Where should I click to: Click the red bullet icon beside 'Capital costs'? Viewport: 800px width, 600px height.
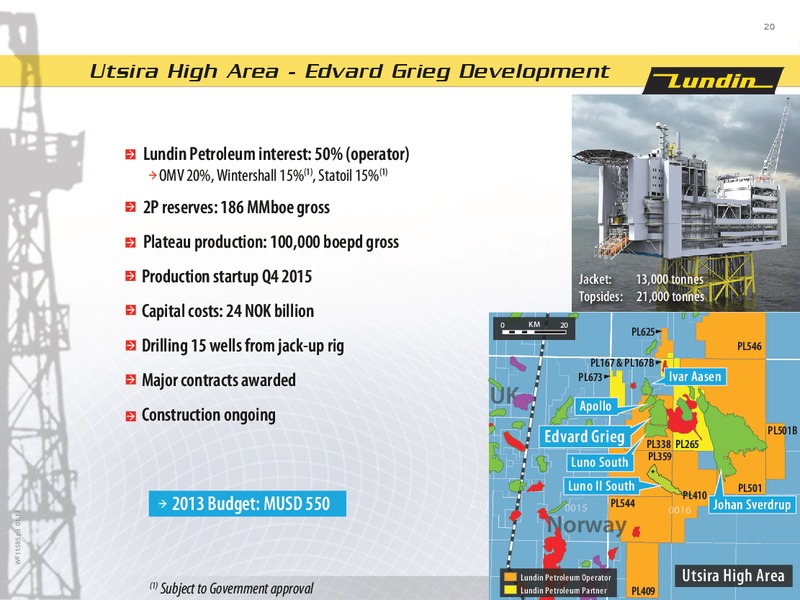pyautogui.click(x=131, y=310)
